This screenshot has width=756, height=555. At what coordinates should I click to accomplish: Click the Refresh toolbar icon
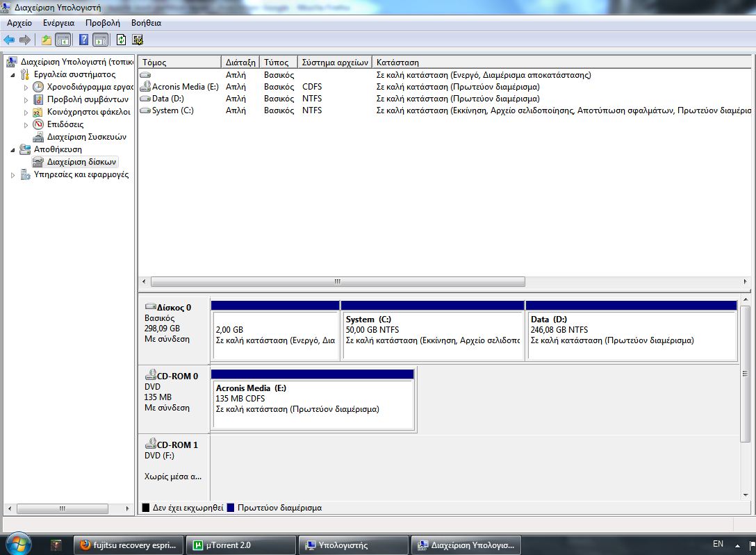(x=121, y=40)
